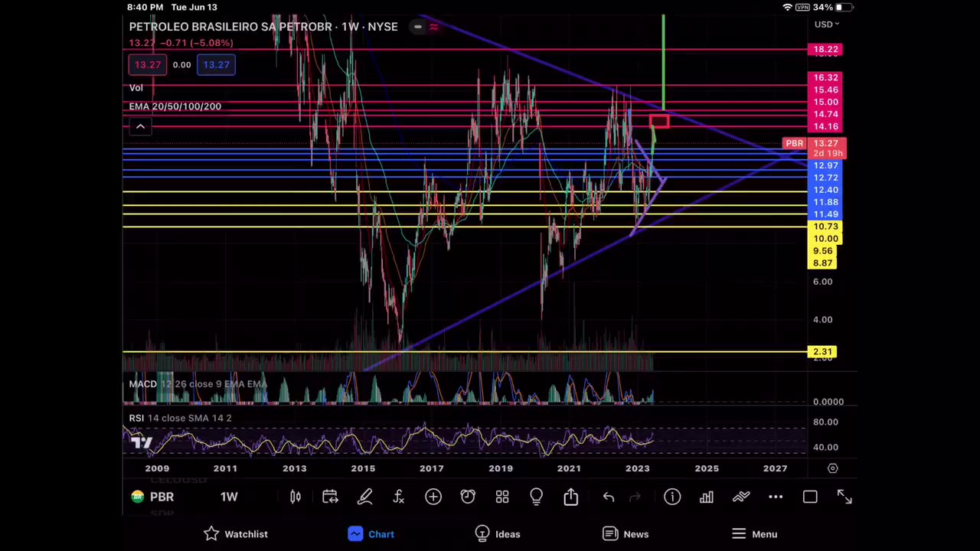Open the bar chart financials icon
980x551 pixels.
pos(707,497)
